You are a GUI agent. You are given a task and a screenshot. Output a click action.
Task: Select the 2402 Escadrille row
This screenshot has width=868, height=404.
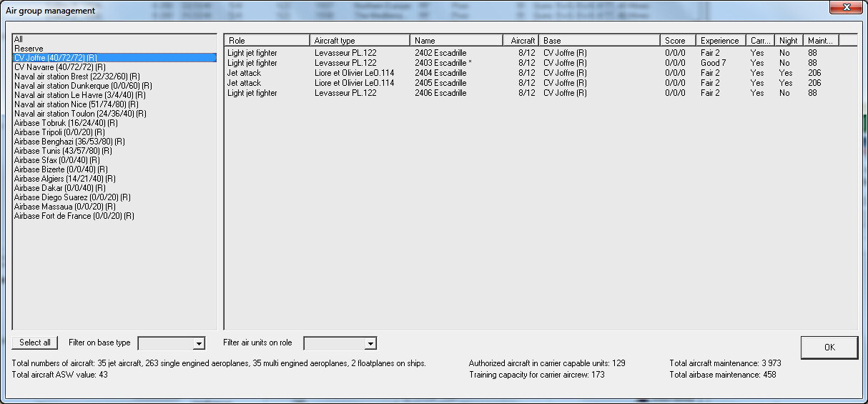point(440,53)
